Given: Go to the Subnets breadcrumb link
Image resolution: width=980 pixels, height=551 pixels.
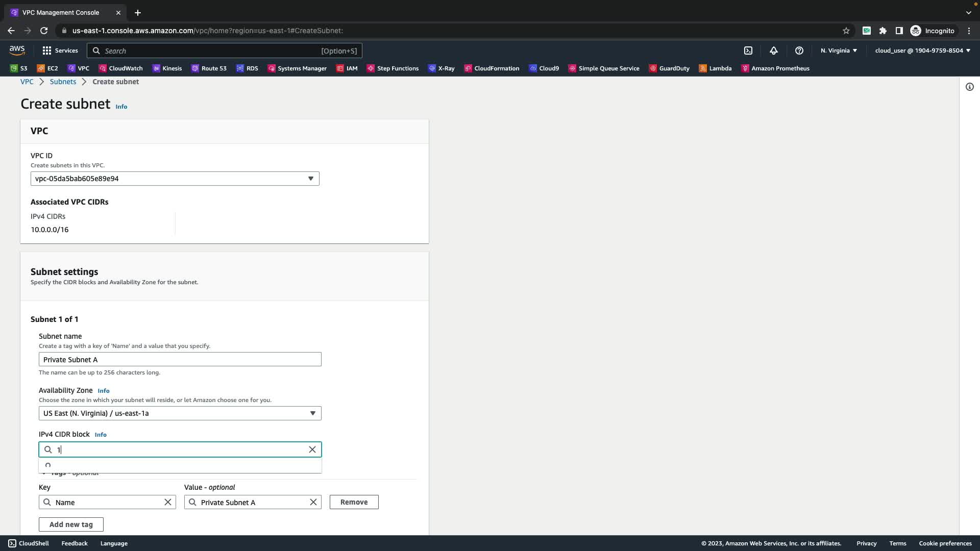Looking at the screenshot, I should [63, 82].
